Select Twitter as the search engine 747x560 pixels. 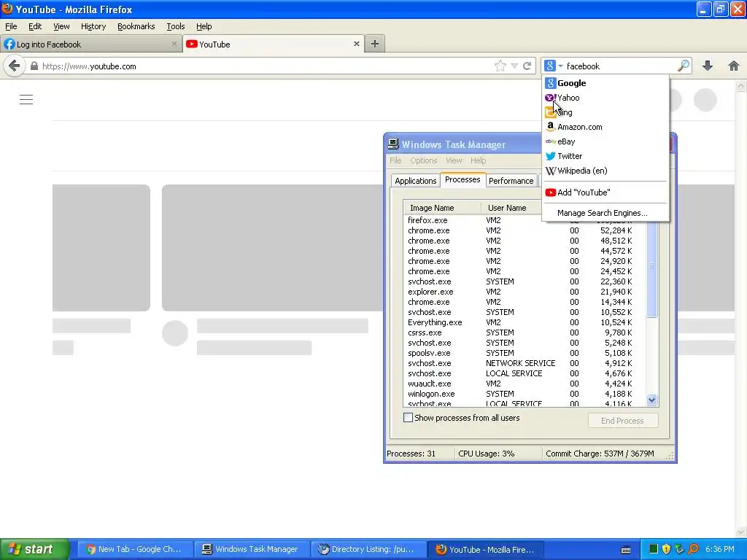[605, 156]
